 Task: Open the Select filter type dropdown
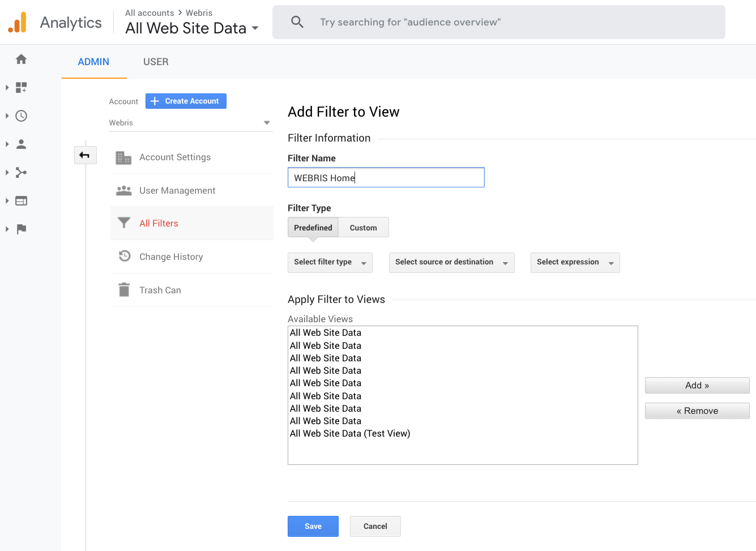(x=330, y=263)
